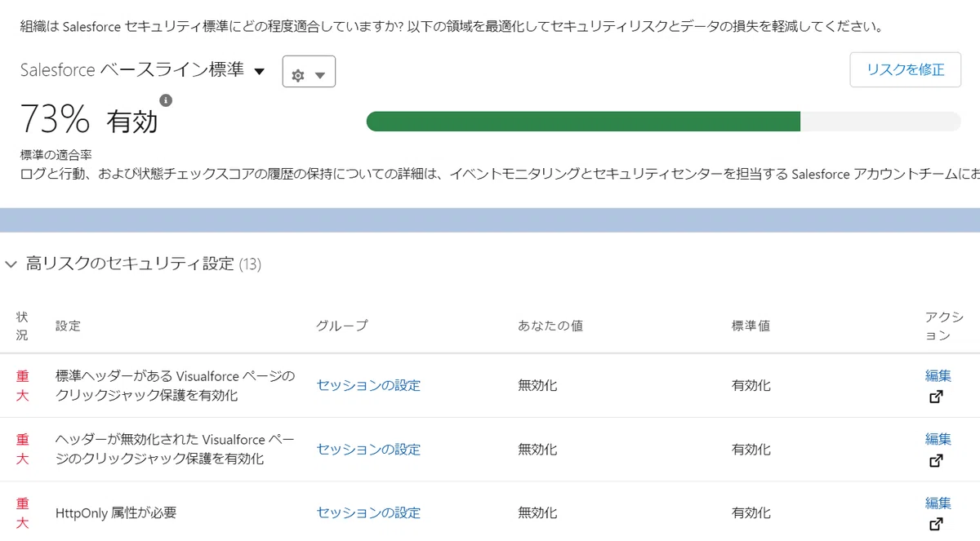Open external link icon for HttpOnly 属性が必要 row

coord(937,524)
